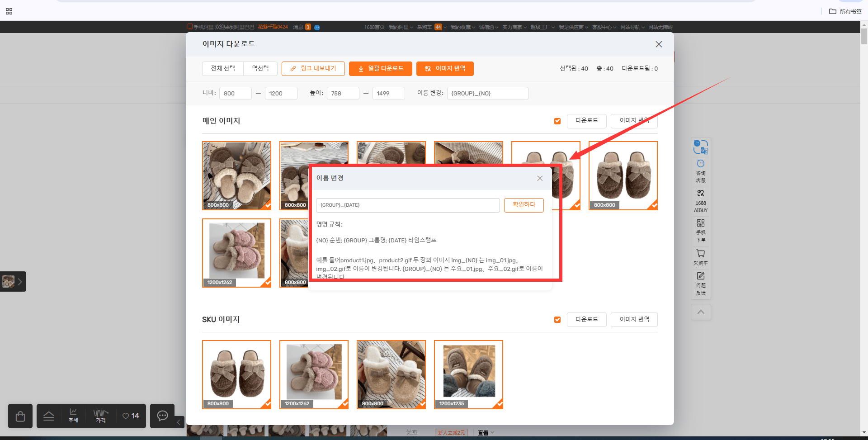
Task: Toggle the main image section checkbox
Action: tap(557, 121)
